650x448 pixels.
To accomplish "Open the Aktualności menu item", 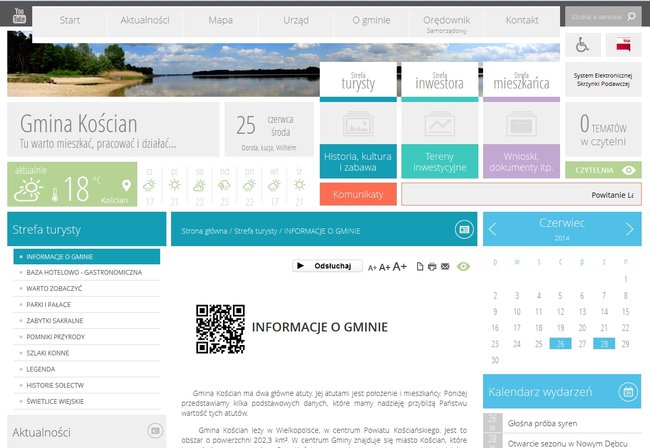I will click(145, 20).
